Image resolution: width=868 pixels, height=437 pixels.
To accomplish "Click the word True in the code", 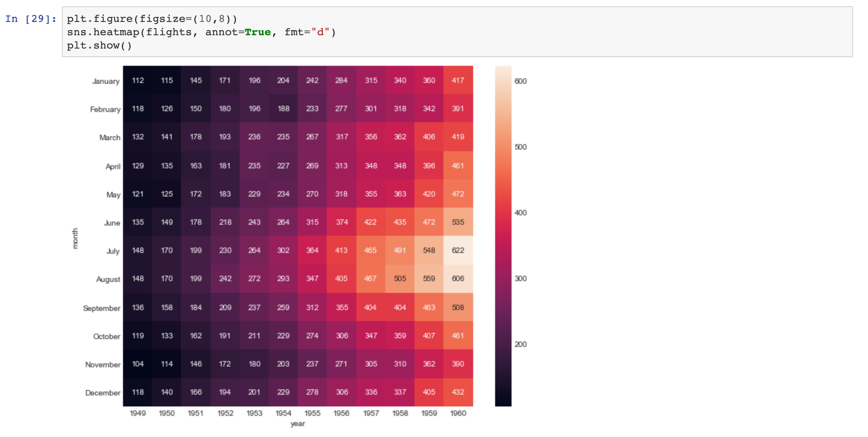I will [257, 32].
